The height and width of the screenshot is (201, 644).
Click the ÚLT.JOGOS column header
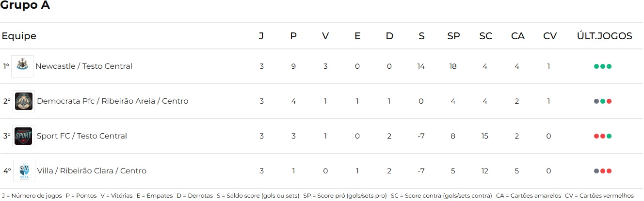604,36
